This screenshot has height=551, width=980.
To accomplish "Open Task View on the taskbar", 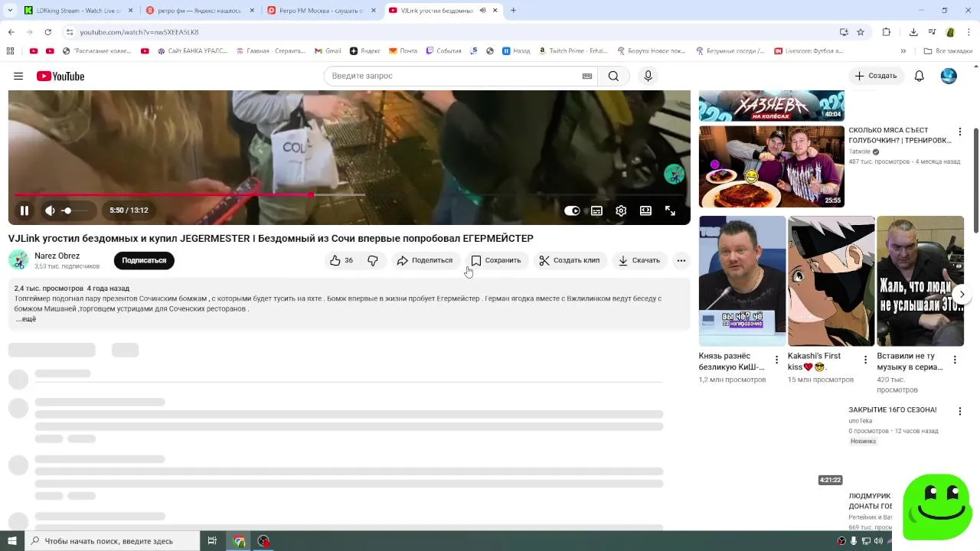I will (x=212, y=541).
